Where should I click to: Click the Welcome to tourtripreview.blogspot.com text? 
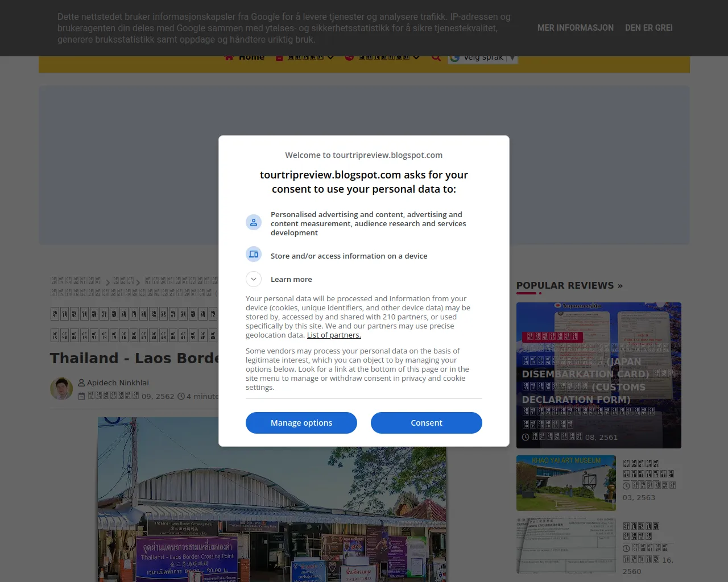[364, 155]
